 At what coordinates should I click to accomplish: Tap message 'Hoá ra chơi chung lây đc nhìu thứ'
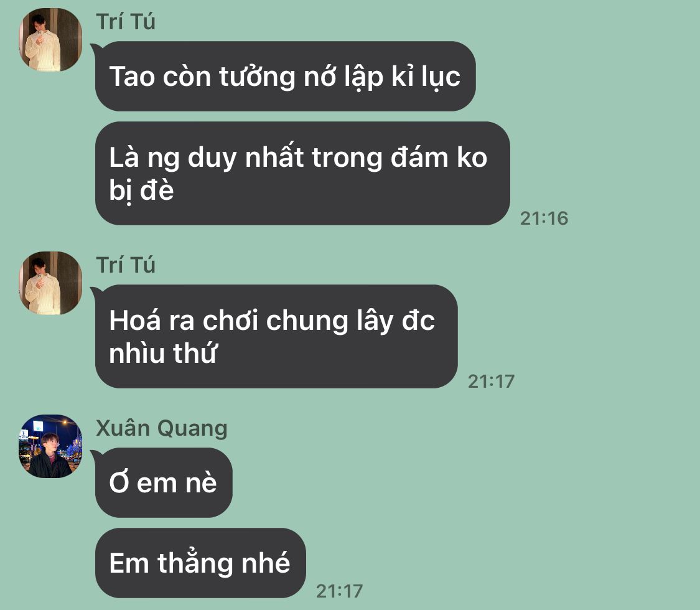pos(276,336)
